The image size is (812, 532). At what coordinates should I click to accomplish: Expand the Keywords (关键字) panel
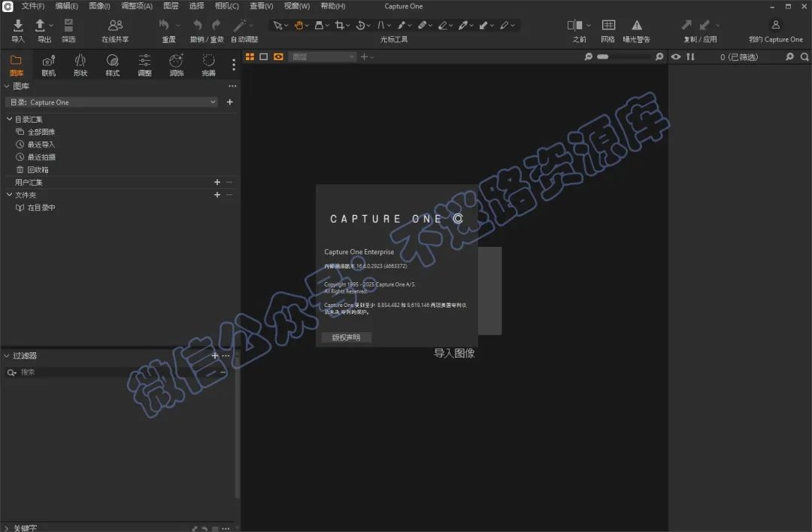point(7,527)
